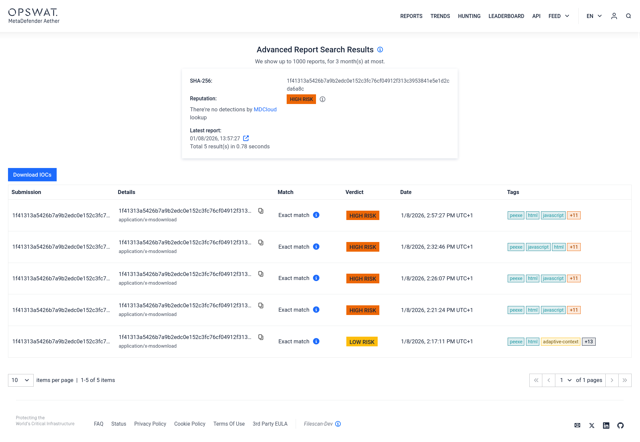Screen dimensions: 640x442
Task: Open the LinkedIn icon in footer
Action: click(x=606, y=425)
